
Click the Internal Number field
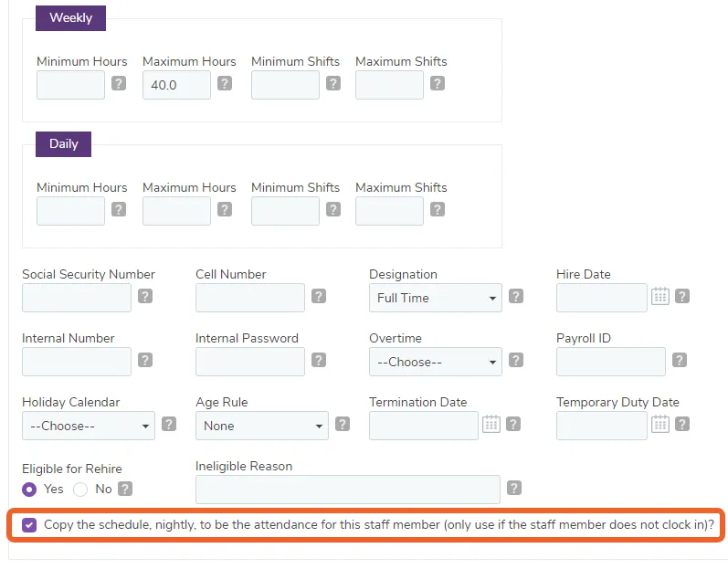coord(77,362)
